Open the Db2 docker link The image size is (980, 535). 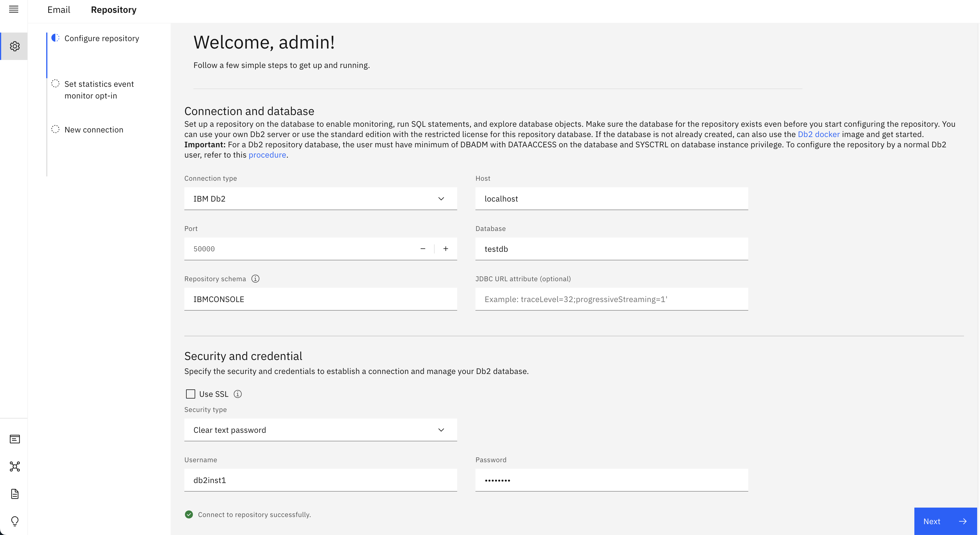818,134
